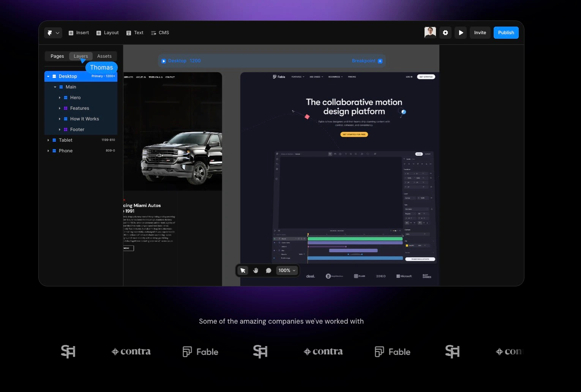Click the Fable logo in preview header
581x392 pixels.
coord(279,77)
